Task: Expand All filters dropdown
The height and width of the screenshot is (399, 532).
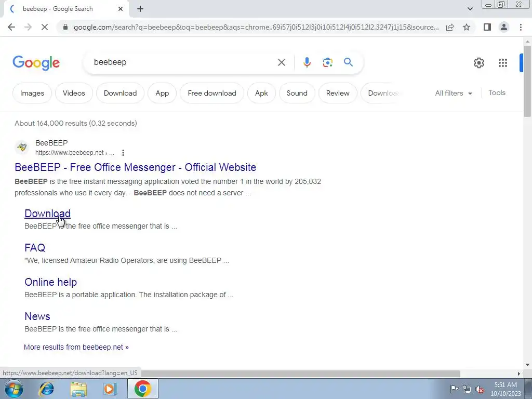Action: click(x=453, y=93)
